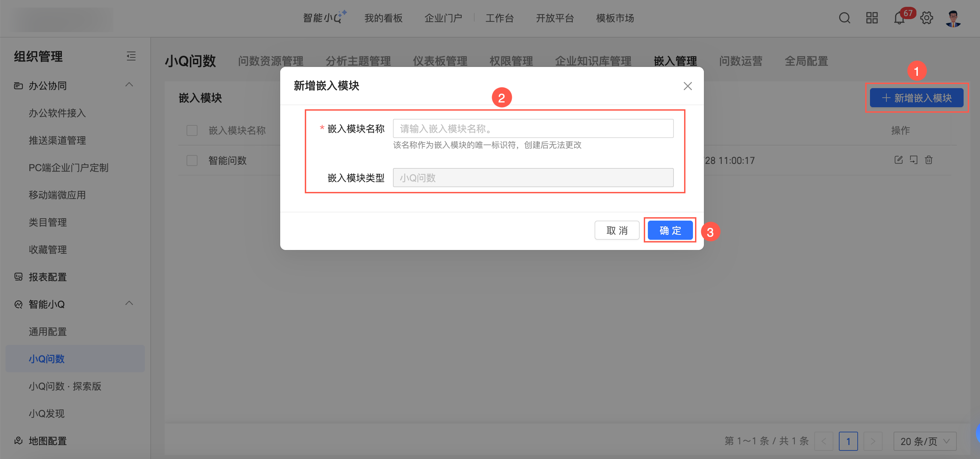Screen dimensions: 980x459
Task: Switch to 全局配置 tab
Action: click(x=806, y=61)
